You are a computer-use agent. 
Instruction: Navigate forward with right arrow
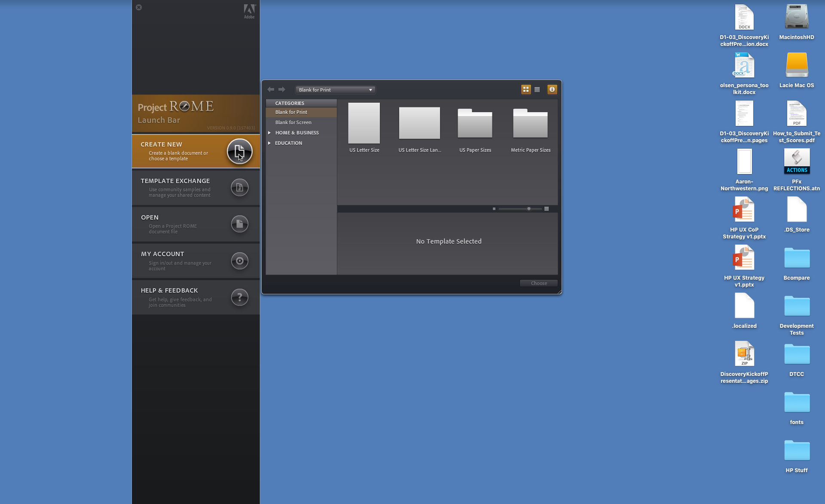pyautogui.click(x=282, y=89)
